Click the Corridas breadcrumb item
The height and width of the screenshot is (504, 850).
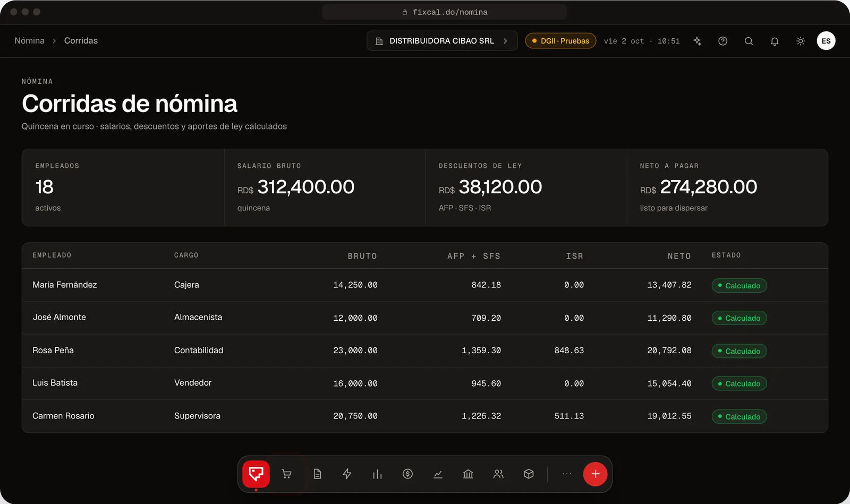[x=81, y=41]
